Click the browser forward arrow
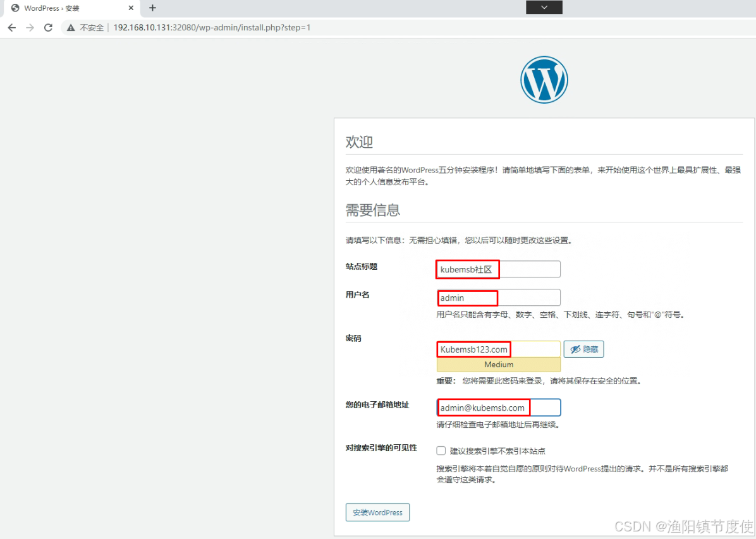756x539 pixels. pyautogui.click(x=30, y=28)
